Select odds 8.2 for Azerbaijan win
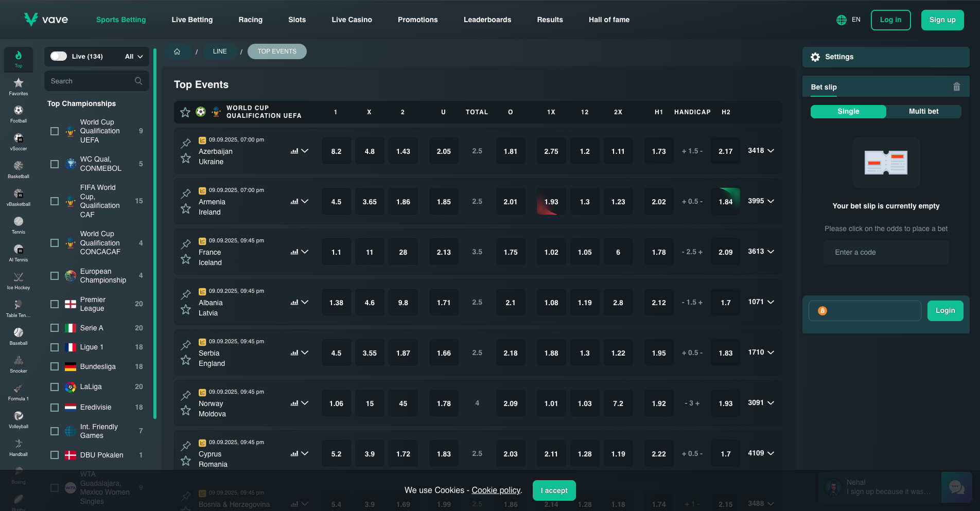 click(336, 151)
